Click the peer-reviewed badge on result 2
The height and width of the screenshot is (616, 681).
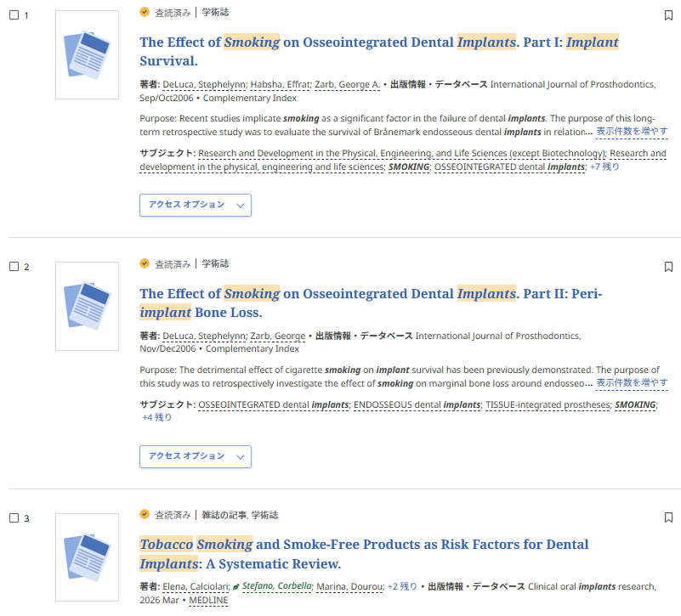click(145, 263)
